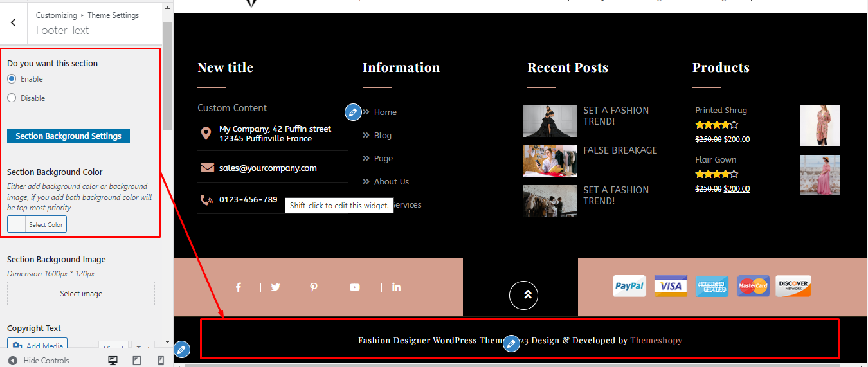Click the Add Media button
This screenshot has width=868, height=367.
[37, 346]
